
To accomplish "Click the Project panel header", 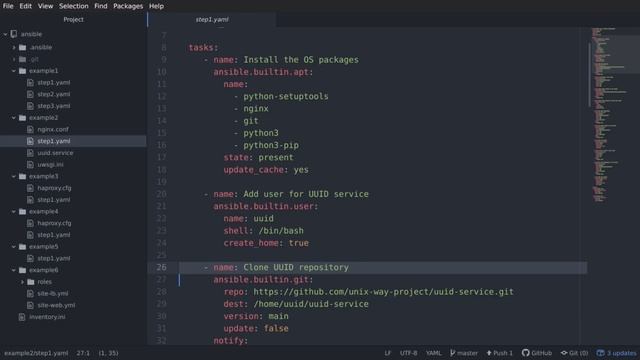I will [73, 20].
